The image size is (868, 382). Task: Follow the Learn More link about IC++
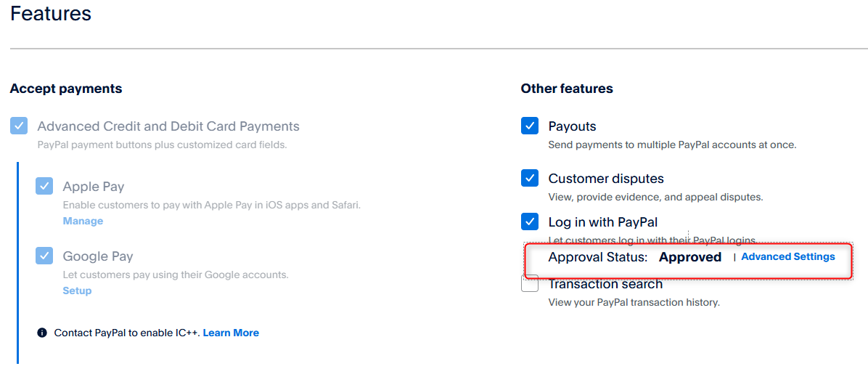tap(231, 333)
